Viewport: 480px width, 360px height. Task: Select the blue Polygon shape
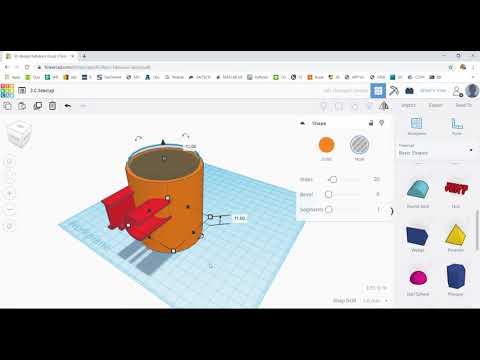click(x=456, y=276)
